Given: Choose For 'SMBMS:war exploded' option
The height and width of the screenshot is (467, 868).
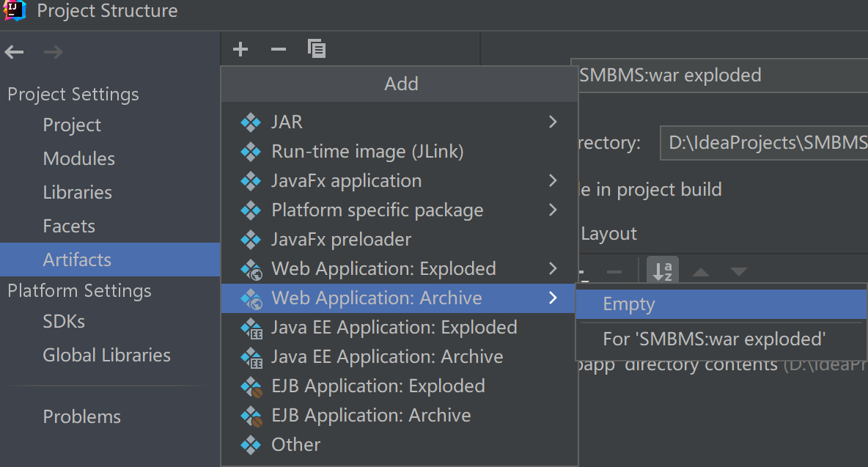Looking at the screenshot, I should pyautogui.click(x=714, y=339).
